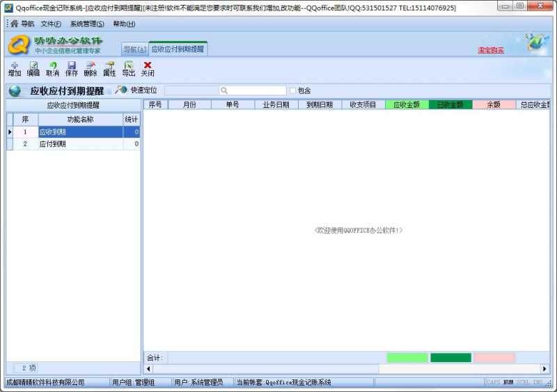Click the row indicator arrow of row 1
557x392 pixels.
click(x=10, y=132)
